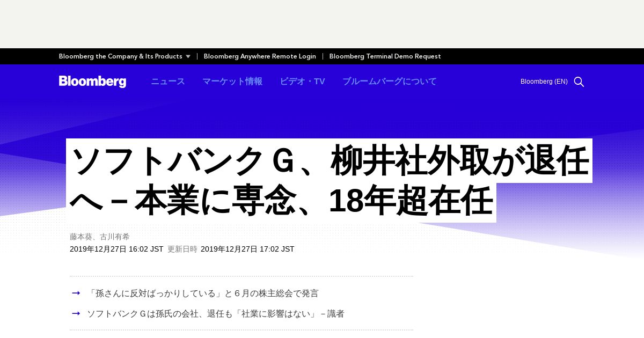
Task: Open the ブルームバーグについて menu
Action: (x=390, y=82)
